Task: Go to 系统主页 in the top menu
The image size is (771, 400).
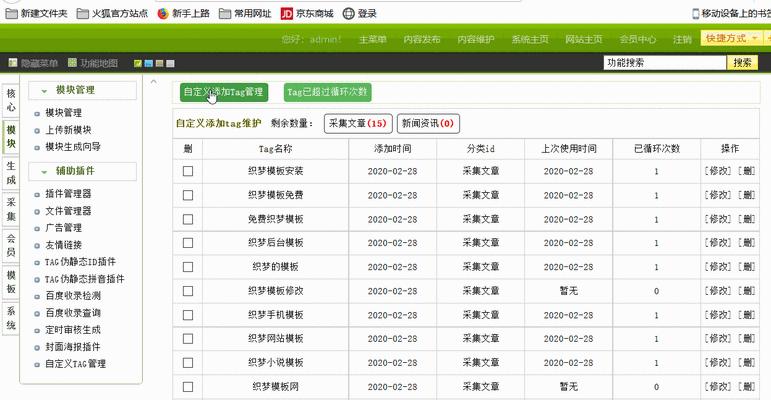Action: click(530, 39)
